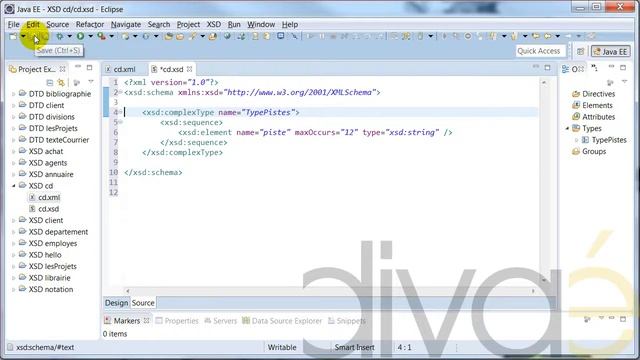The height and width of the screenshot is (360, 640).
Task: Click the open web browser globe icon
Action: pyautogui.click(x=227, y=36)
